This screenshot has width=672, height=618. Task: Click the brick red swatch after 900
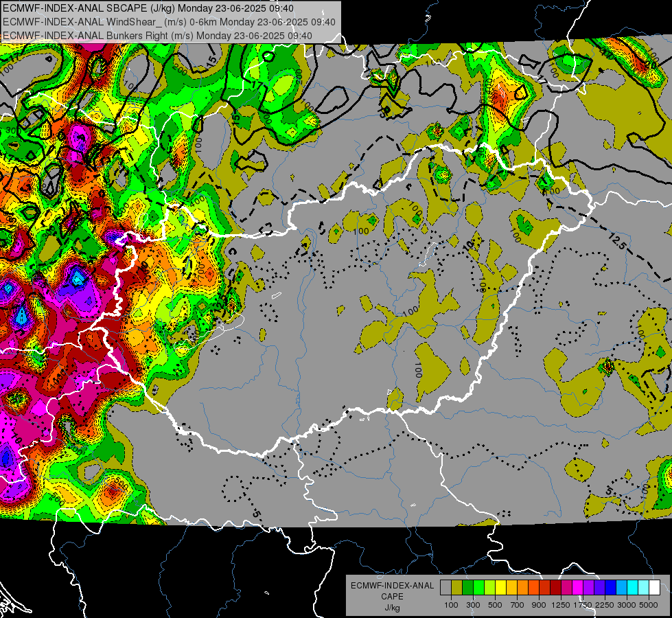pos(545,588)
